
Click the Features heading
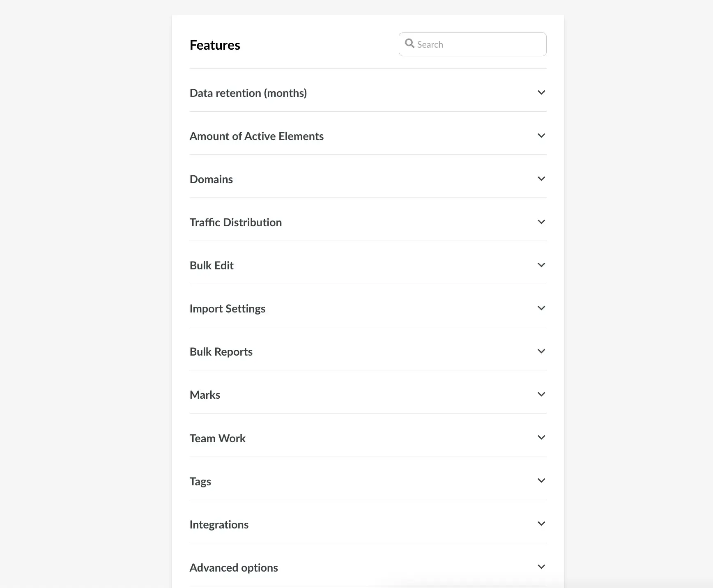click(x=215, y=45)
